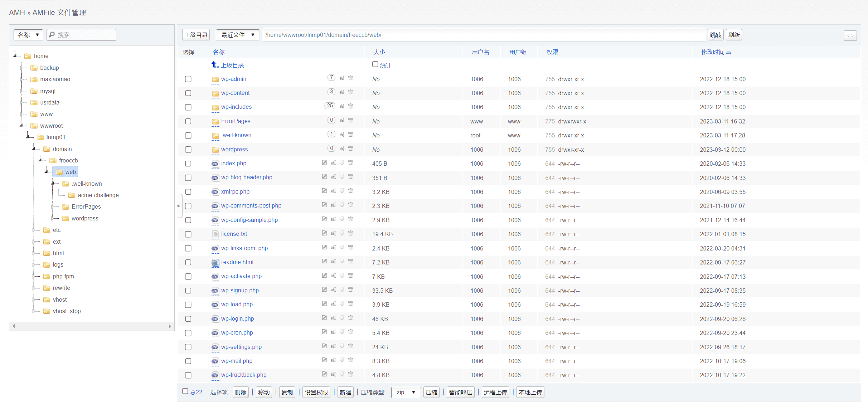Delete wp-settings.php using trash icon
Image resolution: width=868 pixels, height=409 pixels.
[x=351, y=346]
